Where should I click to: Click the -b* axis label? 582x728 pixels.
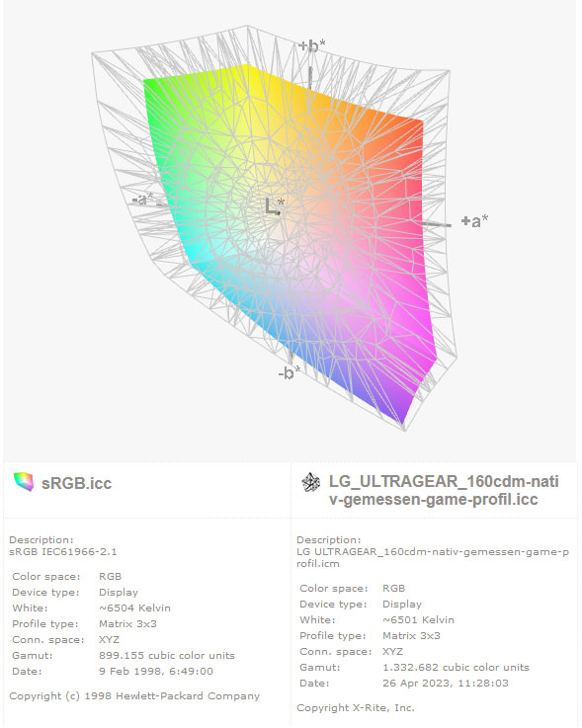click(289, 372)
